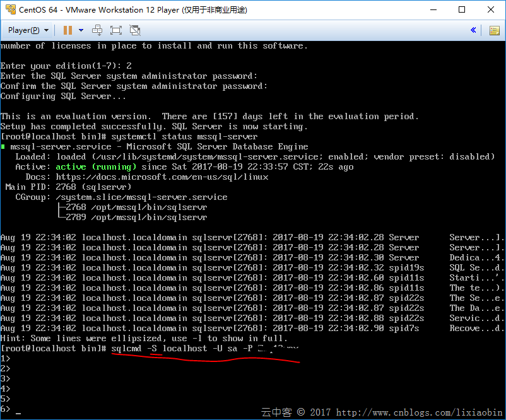Open the power options dropdown arrow
The image size is (506, 420).
click(x=79, y=30)
